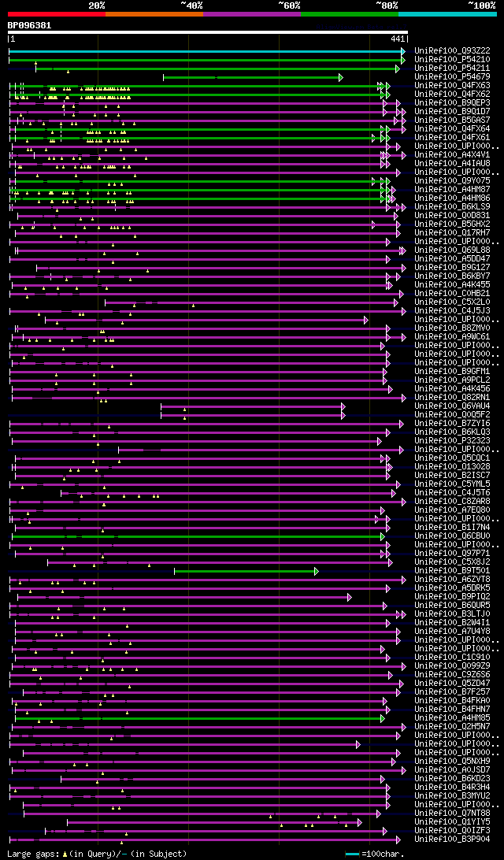This screenshot has height=860, width=504.
Task: Open hit UniRef100_Q97P71
Action: 453,553
